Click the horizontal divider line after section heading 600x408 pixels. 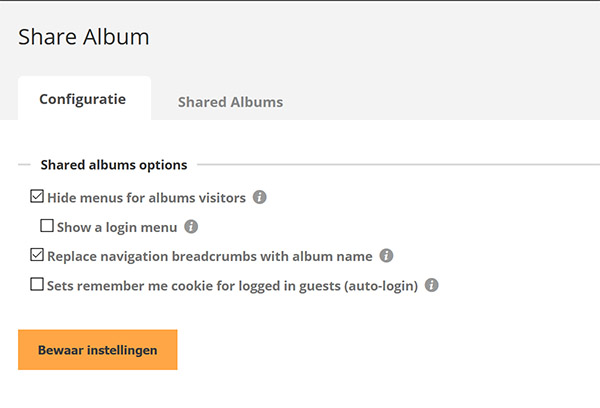coord(398,165)
